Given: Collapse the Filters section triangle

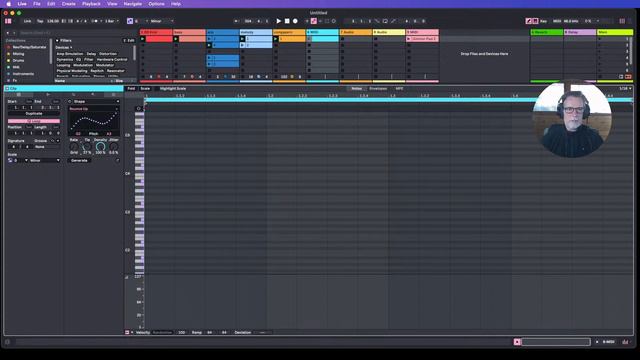Looking at the screenshot, I should coord(57,40).
